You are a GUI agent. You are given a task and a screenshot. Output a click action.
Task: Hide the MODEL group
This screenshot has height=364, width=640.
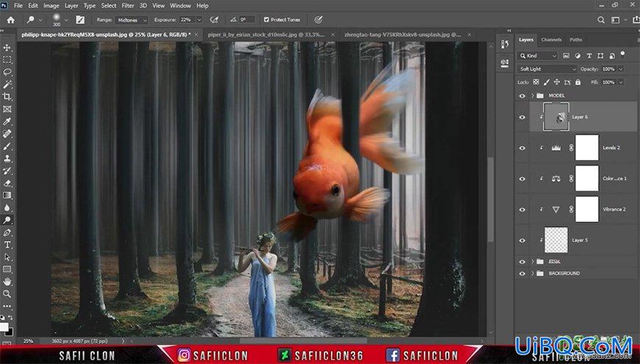pyautogui.click(x=522, y=96)
